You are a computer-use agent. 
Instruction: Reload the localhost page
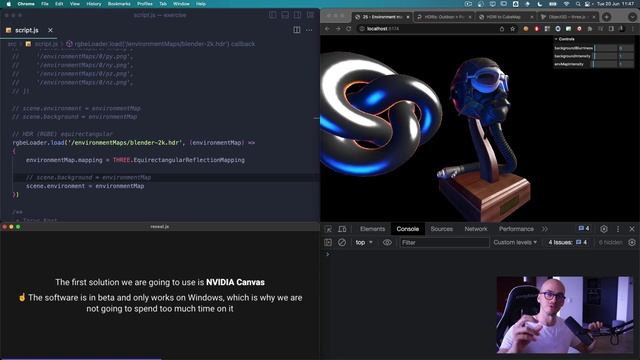pyautogui.click(x=349, y=29)
